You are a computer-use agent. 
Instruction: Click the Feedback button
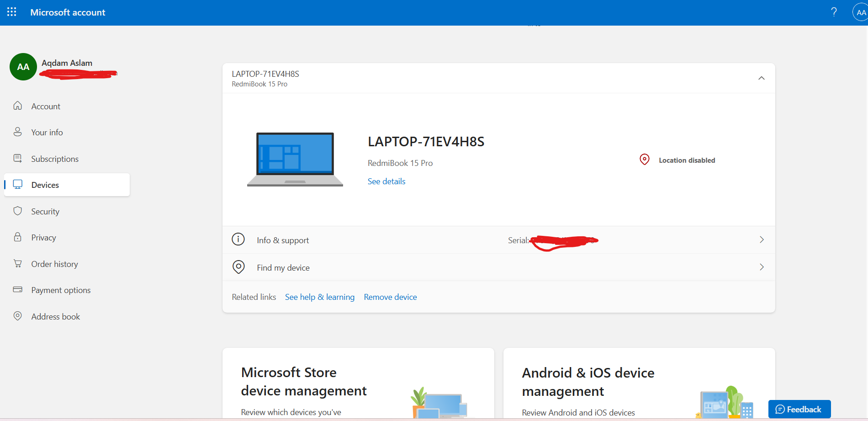coord(799,409)
